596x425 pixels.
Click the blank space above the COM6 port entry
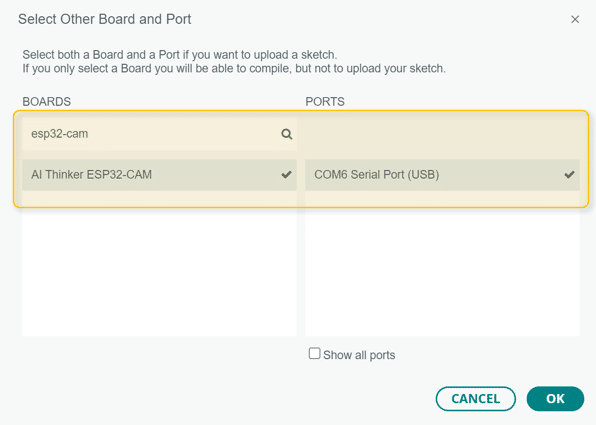click(x=442, y=134)
